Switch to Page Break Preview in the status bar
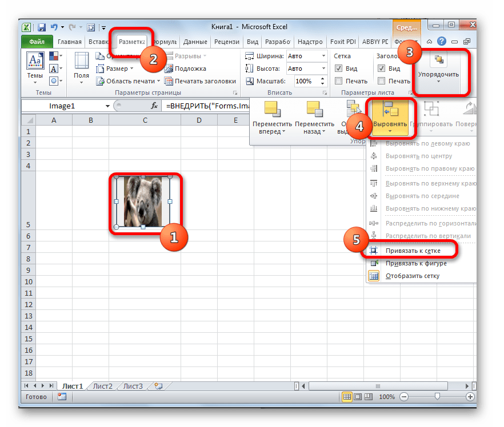The image size is (504, 427). tap(369, 397)
